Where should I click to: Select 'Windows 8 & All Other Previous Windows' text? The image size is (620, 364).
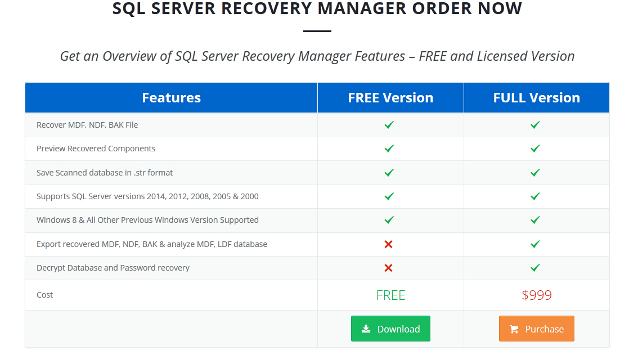tap(147, 220)
